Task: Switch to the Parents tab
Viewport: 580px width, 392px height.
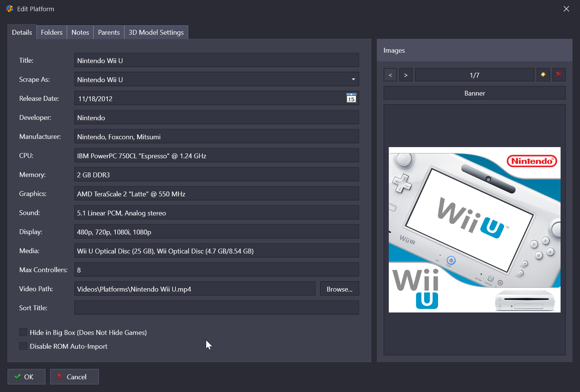Action: (109, 32)
